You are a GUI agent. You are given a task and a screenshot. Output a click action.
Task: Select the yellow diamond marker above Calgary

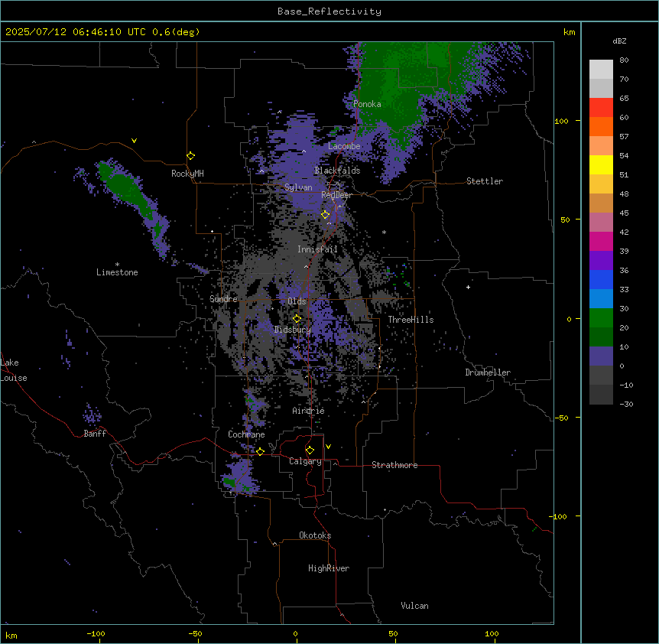pyautogui.click(x=310, y=450)
